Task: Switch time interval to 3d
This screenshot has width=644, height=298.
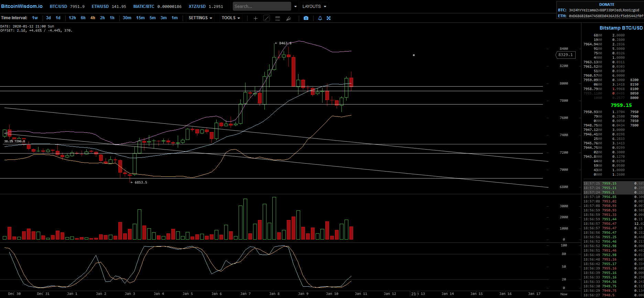Action: 48,18
